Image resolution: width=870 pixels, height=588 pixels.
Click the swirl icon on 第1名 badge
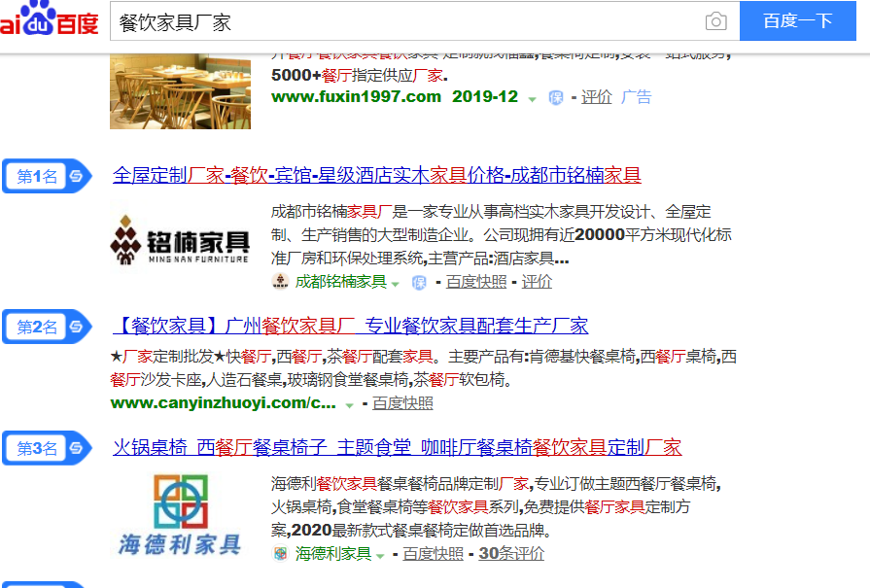pos(76,177)
